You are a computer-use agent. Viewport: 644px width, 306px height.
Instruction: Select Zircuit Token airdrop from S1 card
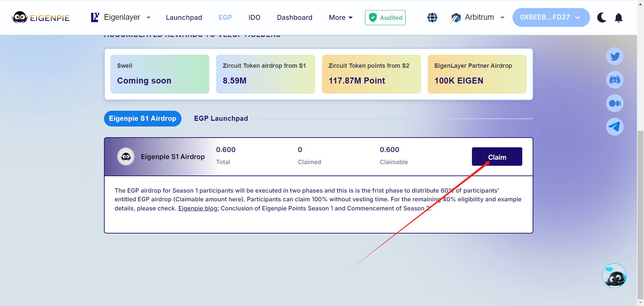pyautogui.click(x=265, y=74)
